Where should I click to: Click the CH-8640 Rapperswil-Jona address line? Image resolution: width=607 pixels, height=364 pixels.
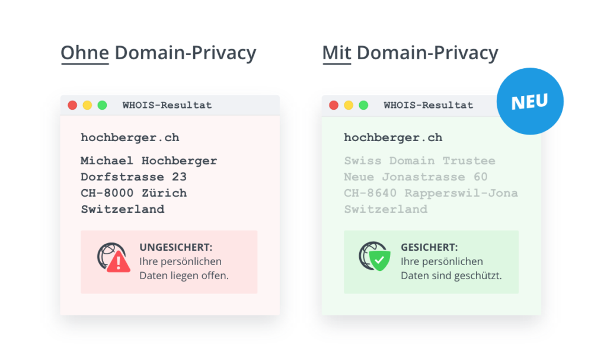coord(430,193)
